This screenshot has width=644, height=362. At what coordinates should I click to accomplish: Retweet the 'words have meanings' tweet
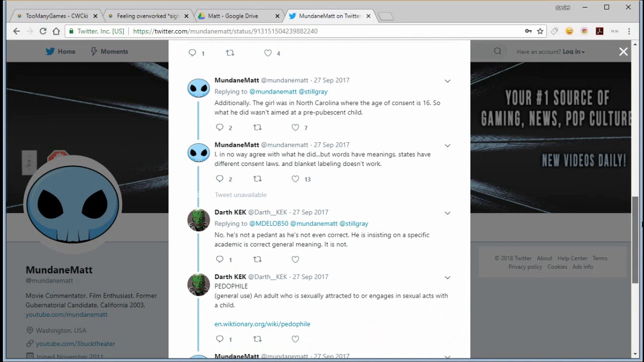[x=258, y=178]
